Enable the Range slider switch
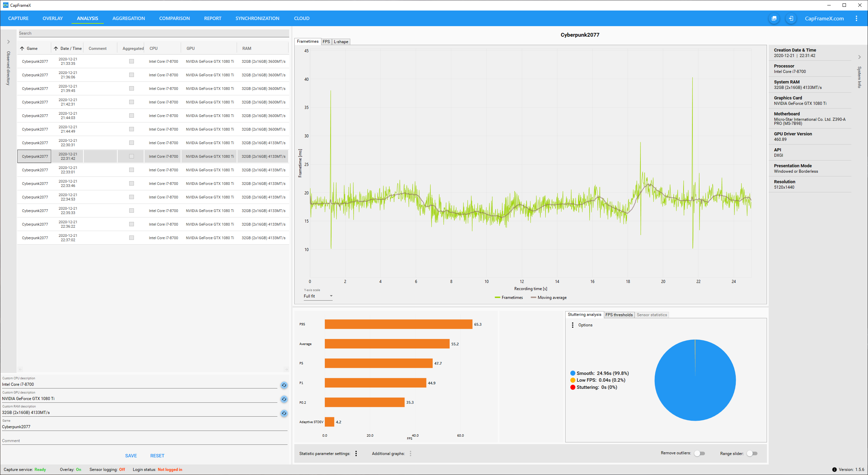Viewport: 868px width, 475px height. tap(752, 453)
